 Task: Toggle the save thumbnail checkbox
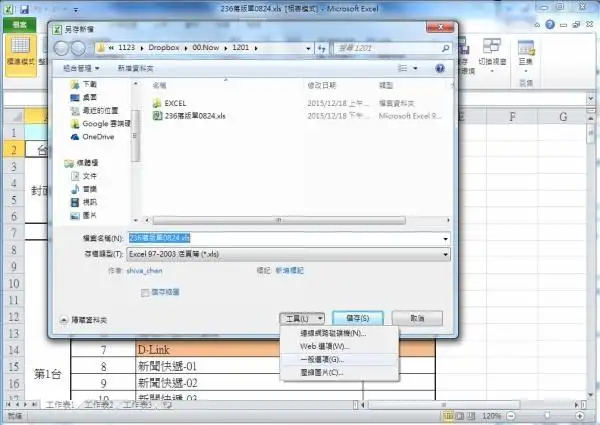click(x=145, y=292)
